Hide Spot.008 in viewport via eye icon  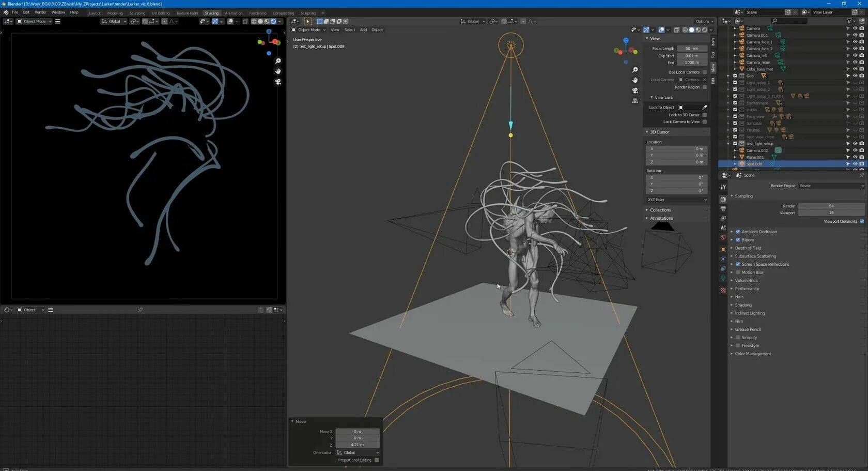(855, 164)
